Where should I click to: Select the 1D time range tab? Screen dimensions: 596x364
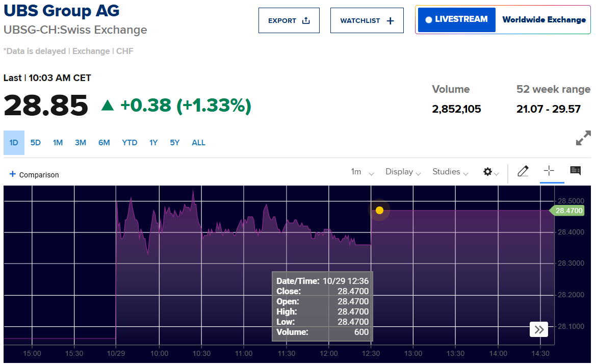(x=14, y=142)
